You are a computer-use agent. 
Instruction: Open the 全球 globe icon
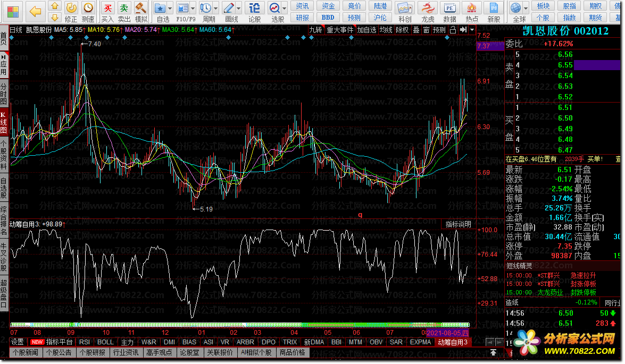click(x=516, y=8)
